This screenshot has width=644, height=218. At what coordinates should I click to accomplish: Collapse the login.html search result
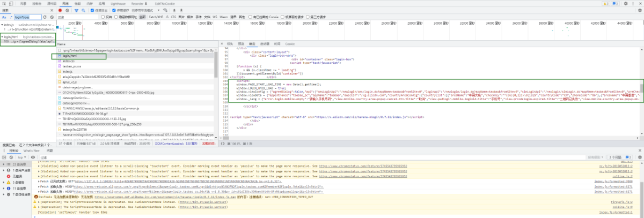pos(2,37)
